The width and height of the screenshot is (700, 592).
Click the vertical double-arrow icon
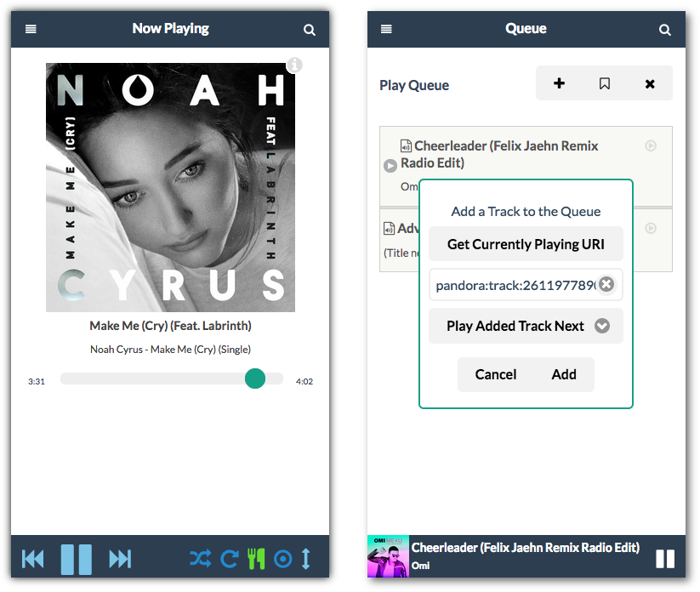(306, 559)
